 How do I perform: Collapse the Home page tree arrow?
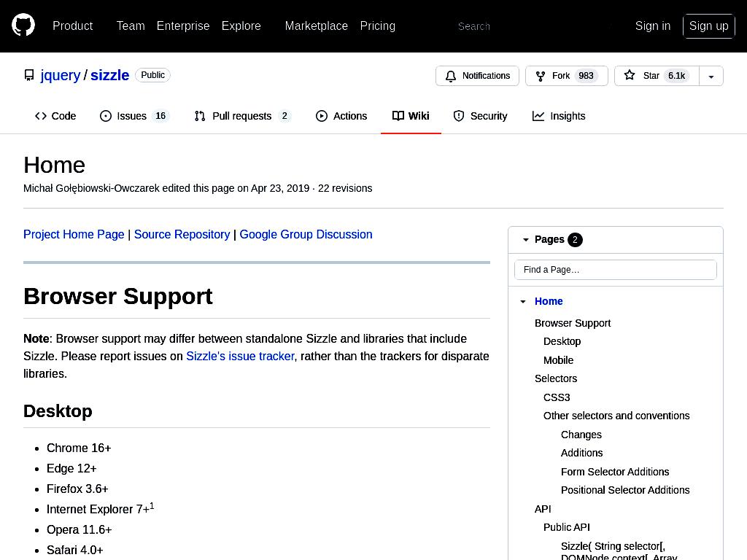click(x=523, y=301)
